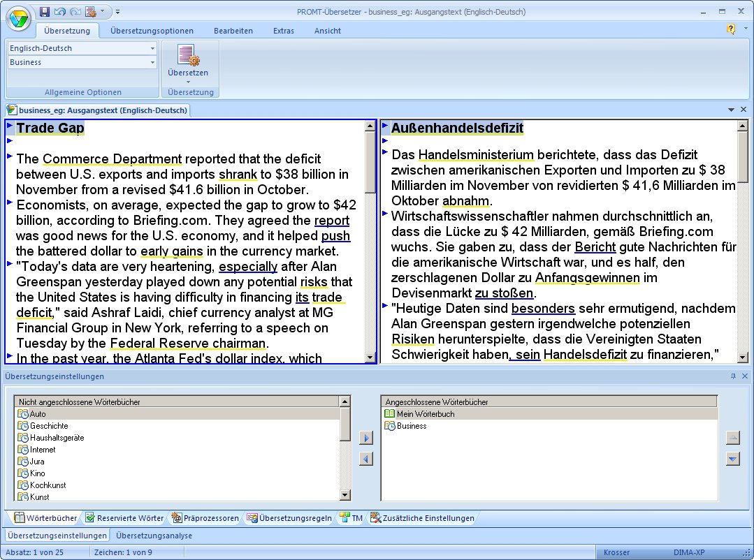
Task: Move selected dictionary to connected list arrow
Action: tap(366, 438)
